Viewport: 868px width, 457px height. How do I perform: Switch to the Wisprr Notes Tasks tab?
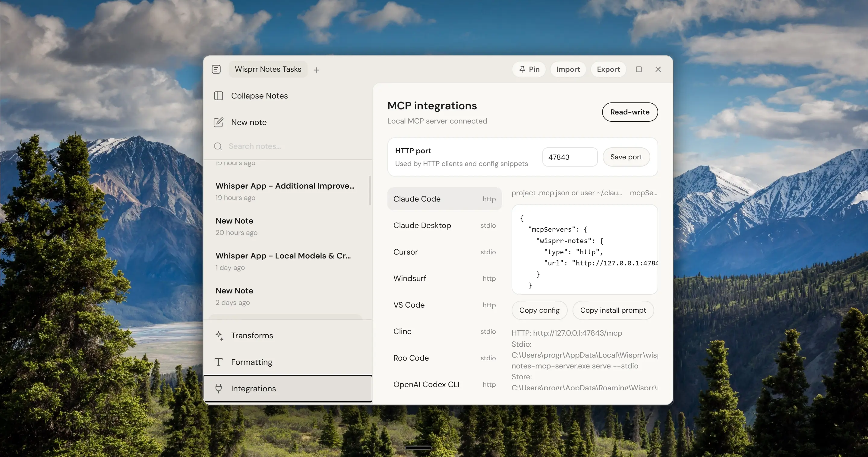point(268,69)
